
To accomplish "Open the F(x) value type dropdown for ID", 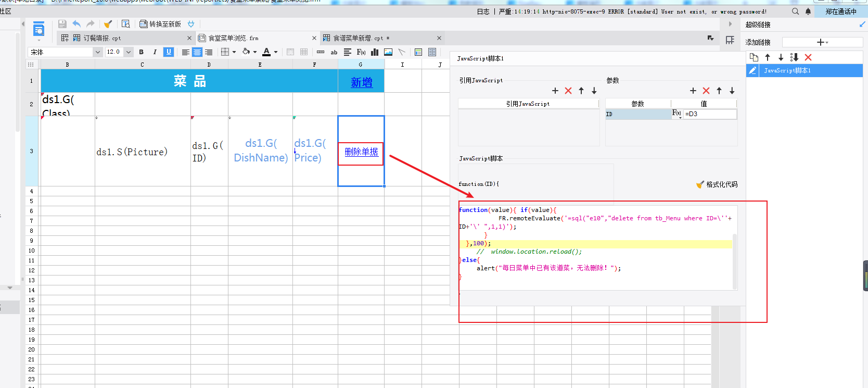I will (x=677, y=114).
